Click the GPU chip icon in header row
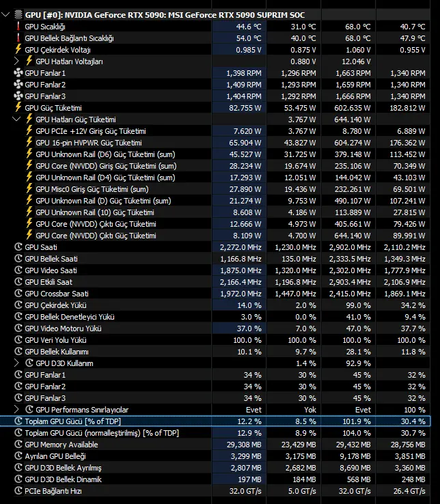The width and height of the screenshot is (440, 504). coord(18,14)
